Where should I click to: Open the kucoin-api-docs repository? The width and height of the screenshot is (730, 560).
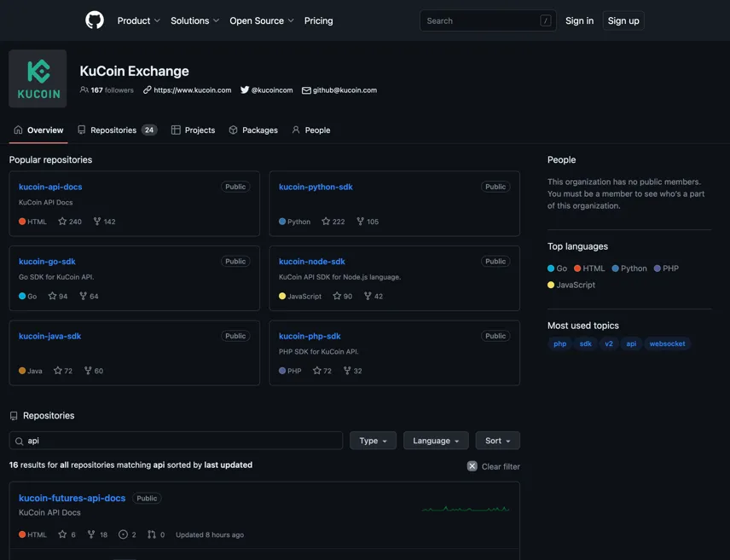click(50, 187)
